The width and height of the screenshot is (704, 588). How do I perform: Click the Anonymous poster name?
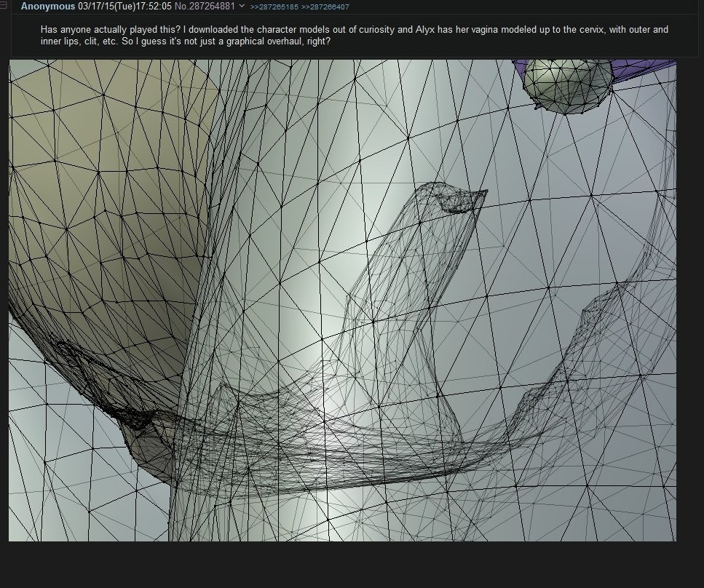(x=47, y=7)
